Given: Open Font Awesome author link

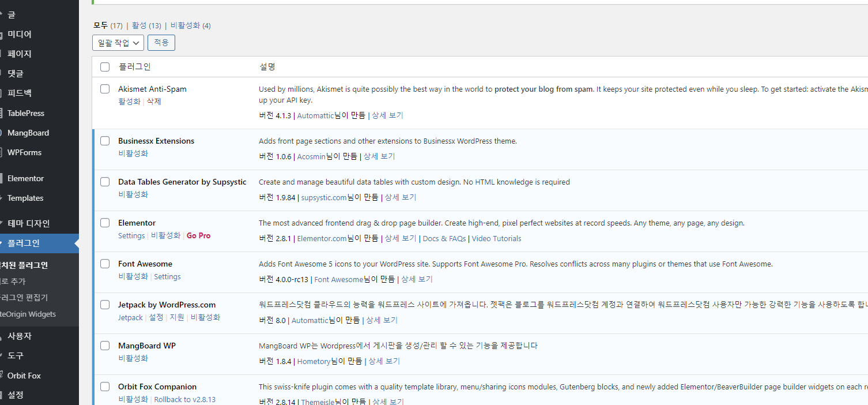Looking at the screenshot, I should coord(339,279).
